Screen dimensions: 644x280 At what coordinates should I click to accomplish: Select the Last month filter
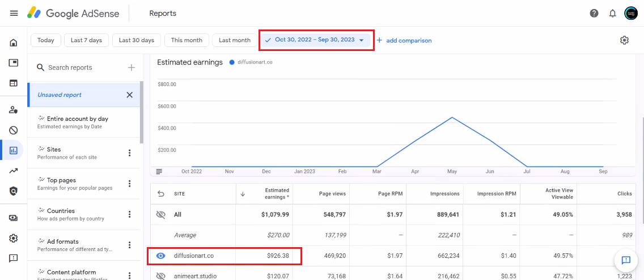(x=235, y=40)
